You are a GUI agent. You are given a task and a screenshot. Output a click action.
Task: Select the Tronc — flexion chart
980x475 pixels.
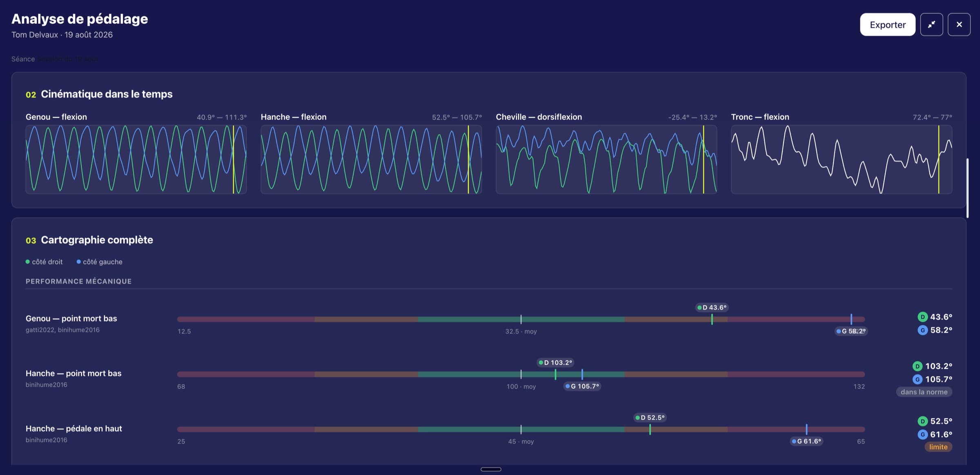842,159
